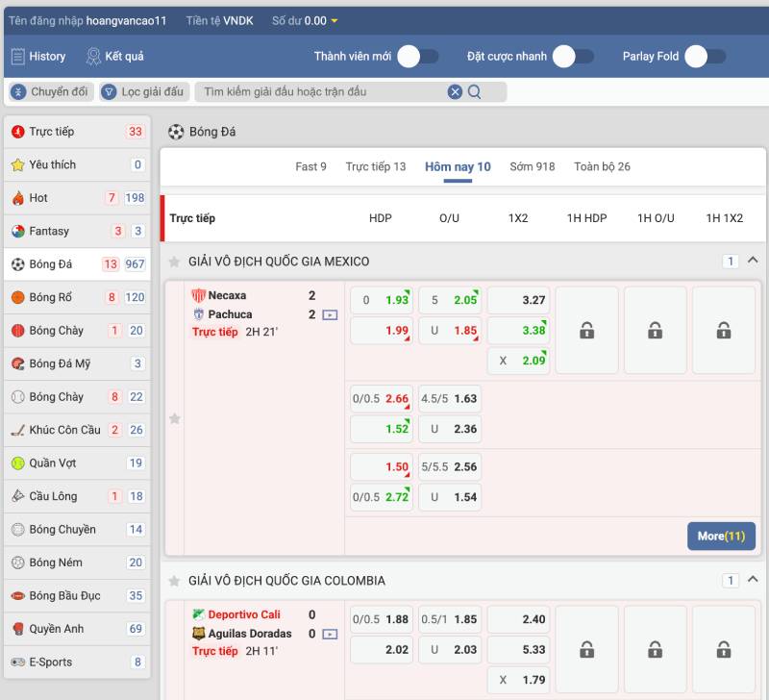Clear the search field with X icon
The height and width of the screenshot is (700, 769).
pyautogui.click(x=455, y=92)
